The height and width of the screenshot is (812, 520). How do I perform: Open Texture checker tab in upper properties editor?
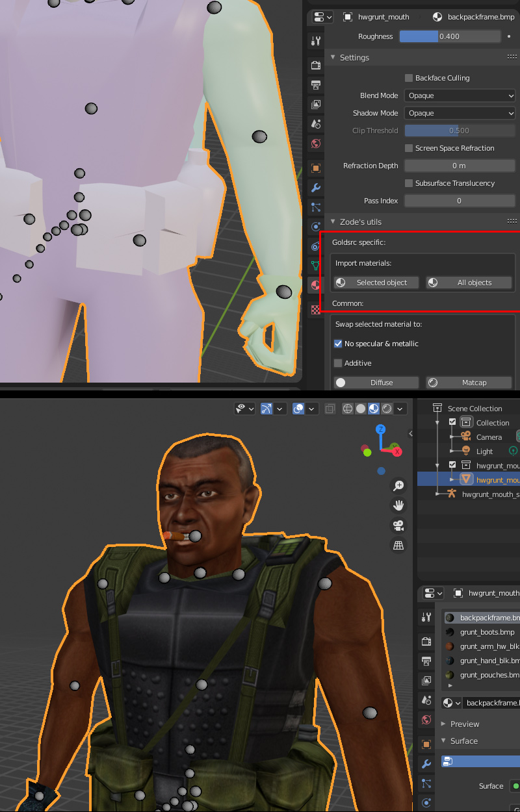[x=316, y=310]
